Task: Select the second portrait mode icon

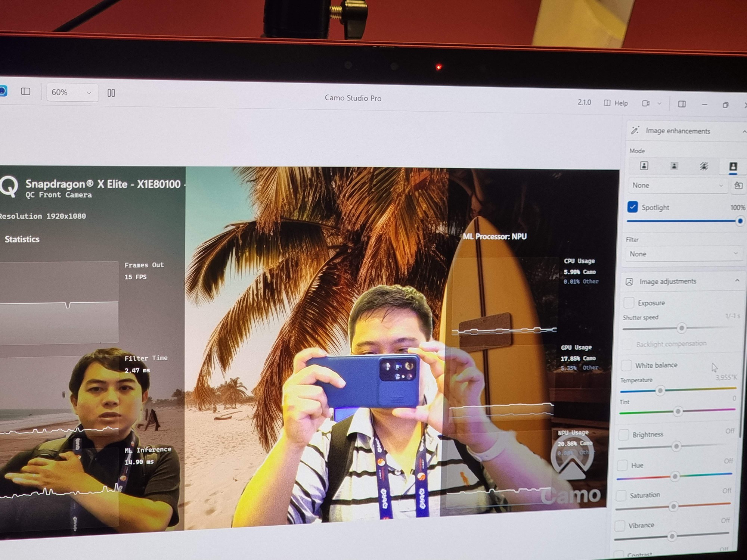Action: tap(674, 166)
